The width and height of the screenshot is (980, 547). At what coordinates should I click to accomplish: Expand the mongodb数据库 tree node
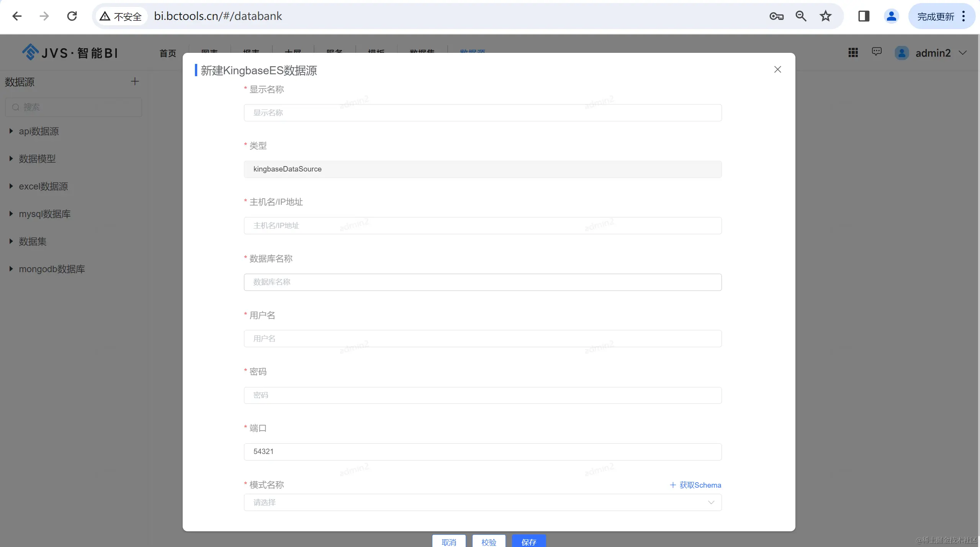[x=11, y=269]
